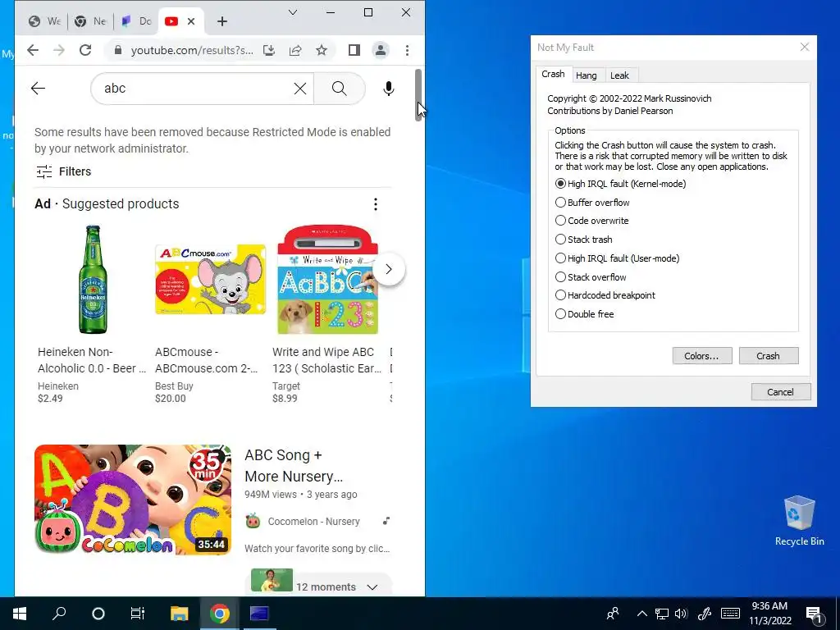Viewport: 840px width, 630px height.
Task: Open the Chrome tab search chevron
Action: [293, 12]
